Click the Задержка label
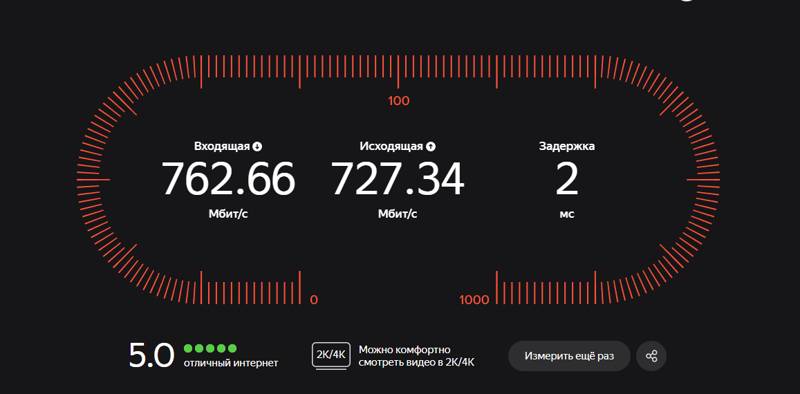The width and height of the screenshot is (800, 394). tap(567, 146)
